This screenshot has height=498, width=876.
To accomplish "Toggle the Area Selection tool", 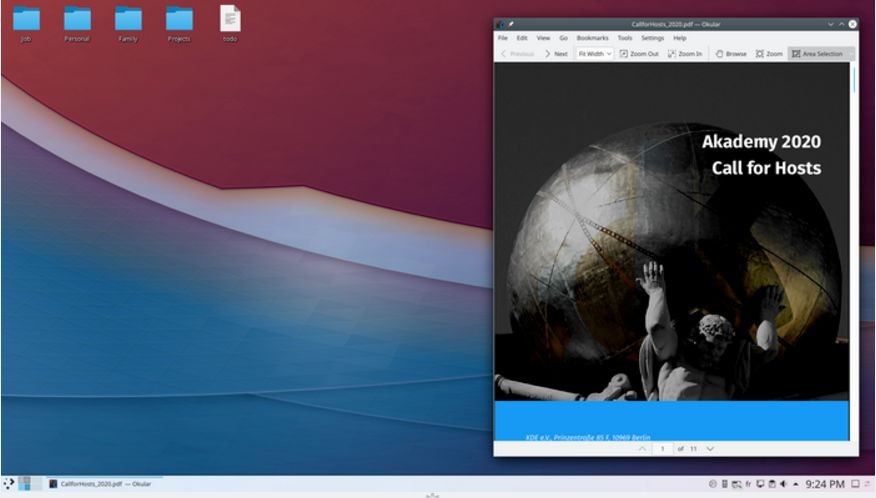I will (817, 54).
